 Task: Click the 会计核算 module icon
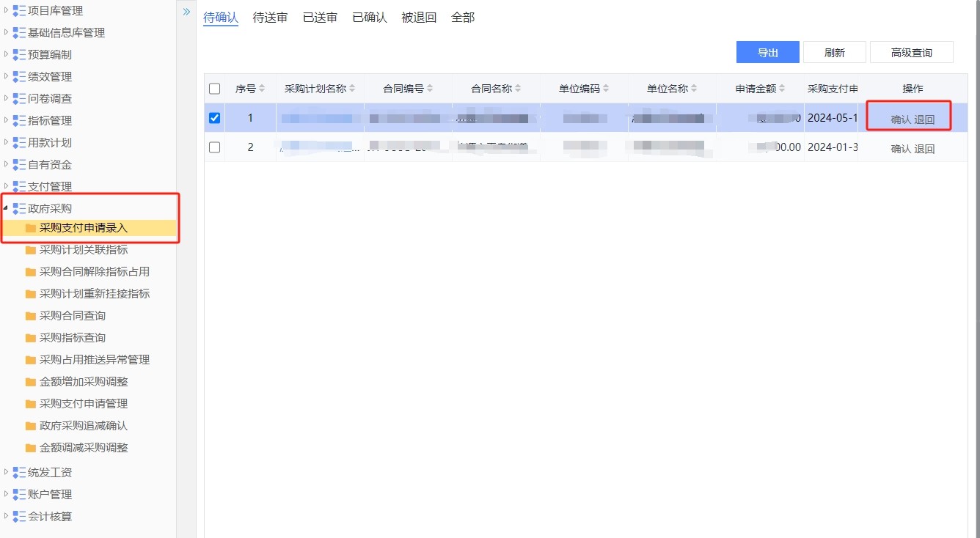(19, 517)
